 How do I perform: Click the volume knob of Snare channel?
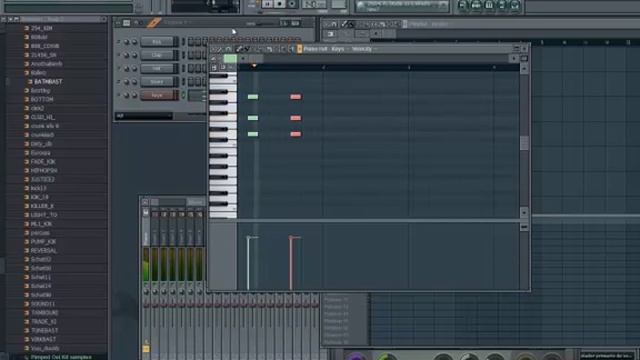pos(134,82)
